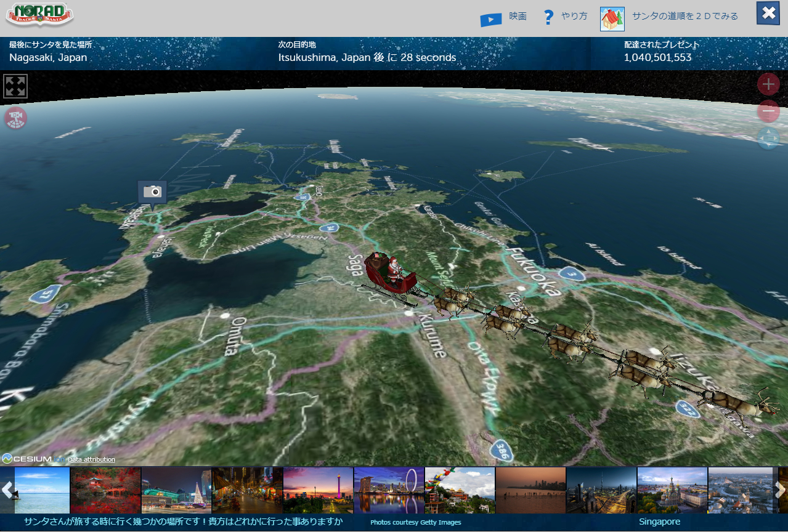The height and width of the screenshot is (532, 788).
Task: Click the route 57 road shield
Action: 44,294
